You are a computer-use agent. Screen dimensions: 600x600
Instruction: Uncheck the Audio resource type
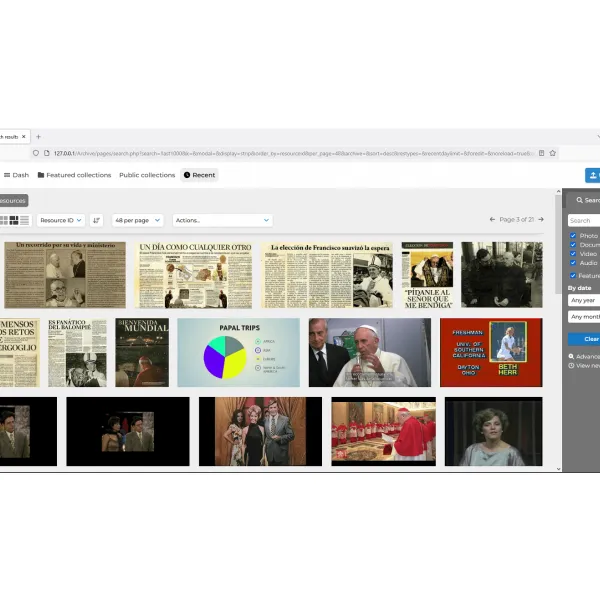click(x=573, y=262)
